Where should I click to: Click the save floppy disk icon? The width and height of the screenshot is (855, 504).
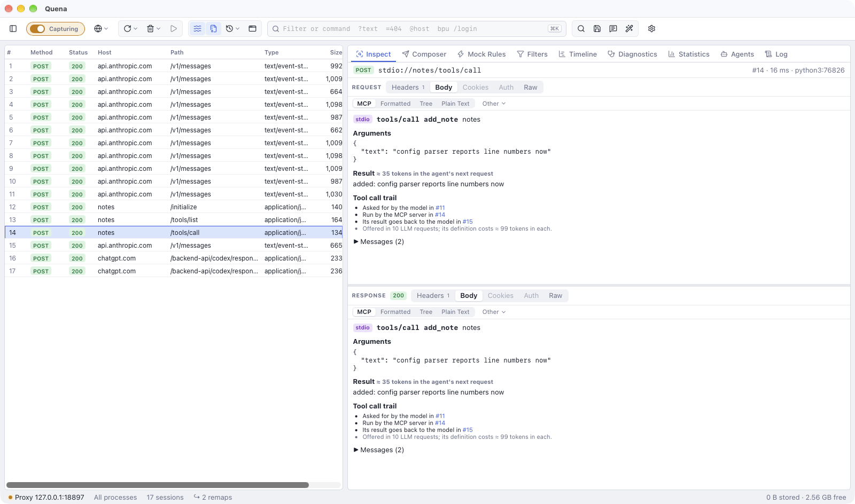point(597,29)
